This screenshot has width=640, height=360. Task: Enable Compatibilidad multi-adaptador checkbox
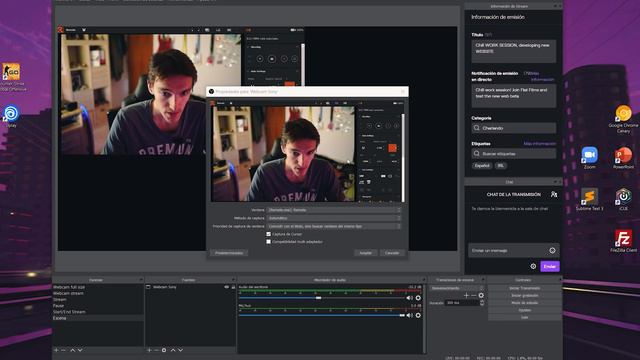click(269, 242)
